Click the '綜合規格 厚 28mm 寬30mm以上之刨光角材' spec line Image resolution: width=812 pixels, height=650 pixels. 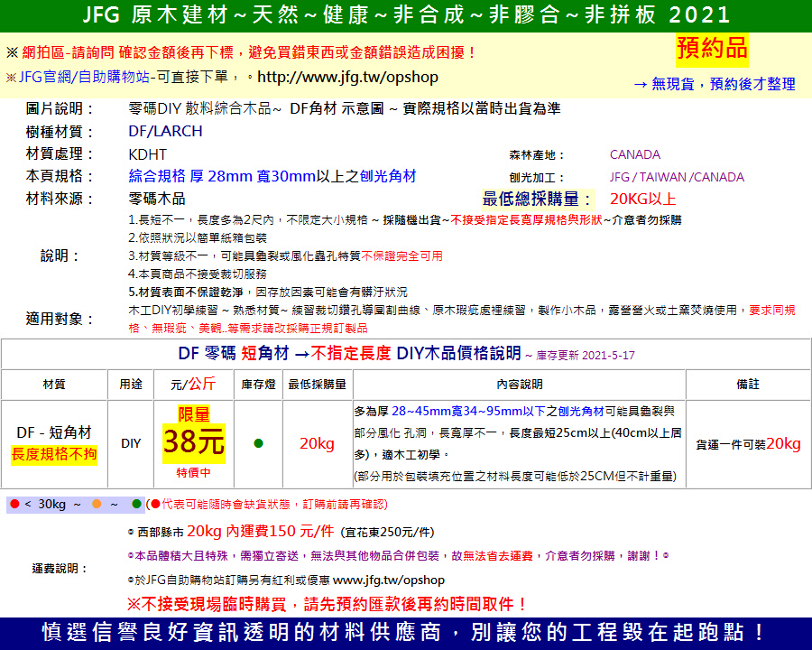click(272, 176)
